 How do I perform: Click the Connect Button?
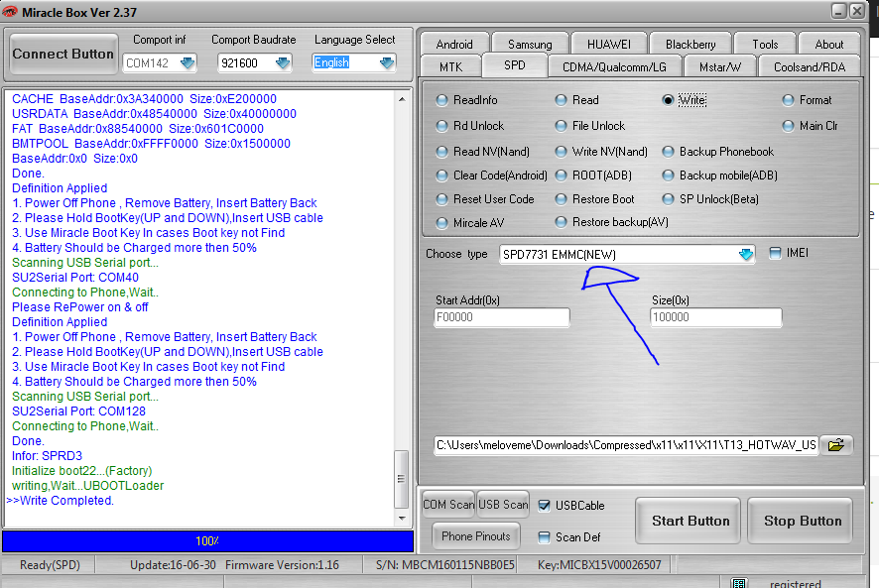click(63, 54)
